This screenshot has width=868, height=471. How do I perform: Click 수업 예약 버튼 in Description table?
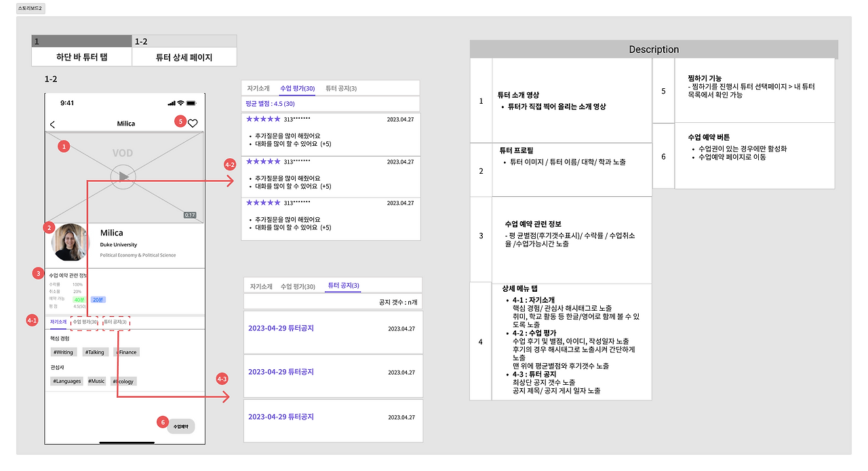tap(709, 137)
